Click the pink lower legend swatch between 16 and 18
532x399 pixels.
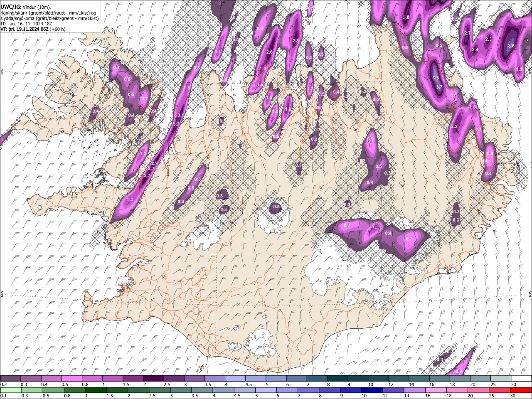436,390
